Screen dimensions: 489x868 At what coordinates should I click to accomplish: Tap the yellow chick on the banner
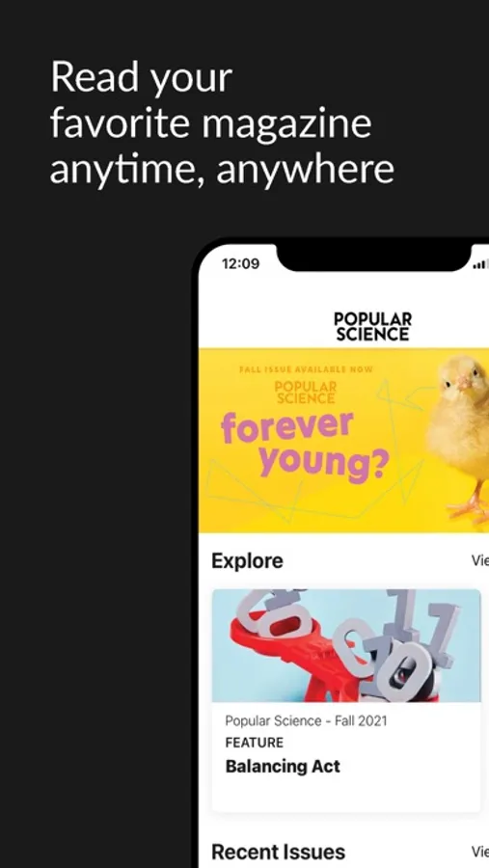tap(460, 437)
